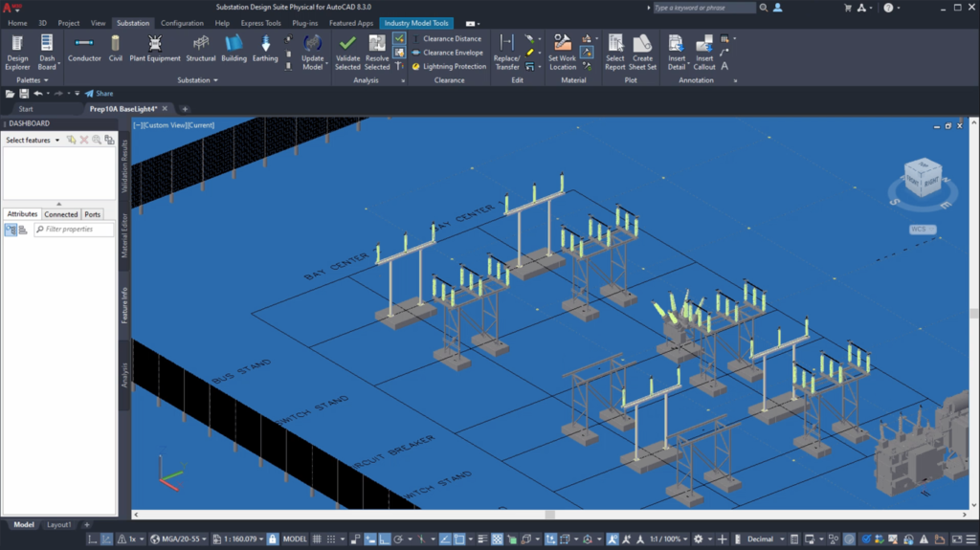980x550 pixels.
Task: Open the MGA/20-55 coordinate system dropdown
Action: point(178,539)
